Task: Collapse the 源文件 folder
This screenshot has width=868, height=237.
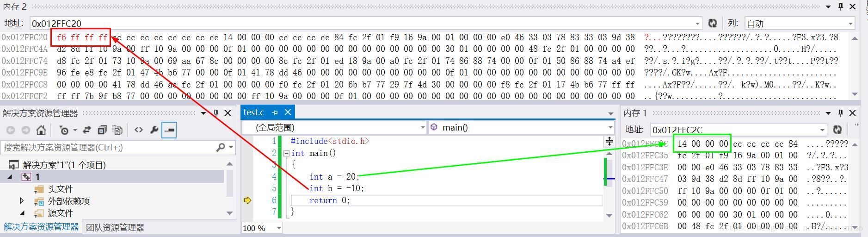Action: point(22,213)
